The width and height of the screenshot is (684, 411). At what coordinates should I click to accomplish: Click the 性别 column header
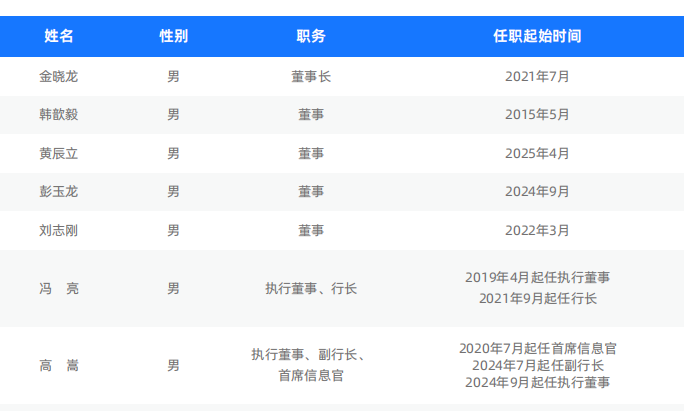coord(174,36)
